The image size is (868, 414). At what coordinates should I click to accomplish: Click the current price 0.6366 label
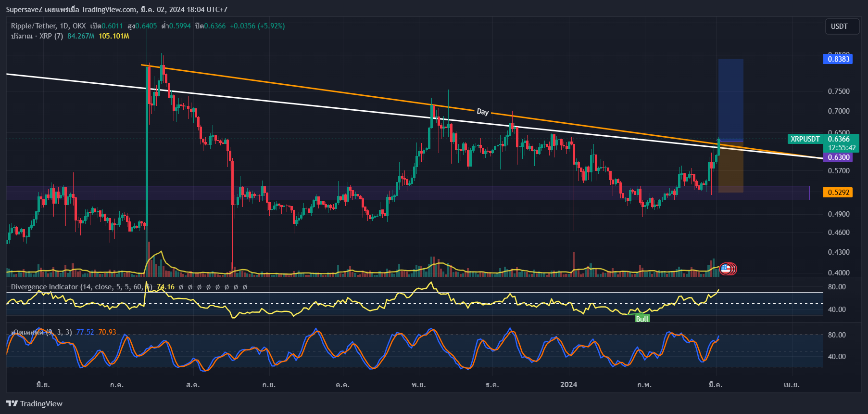[839, 139]
